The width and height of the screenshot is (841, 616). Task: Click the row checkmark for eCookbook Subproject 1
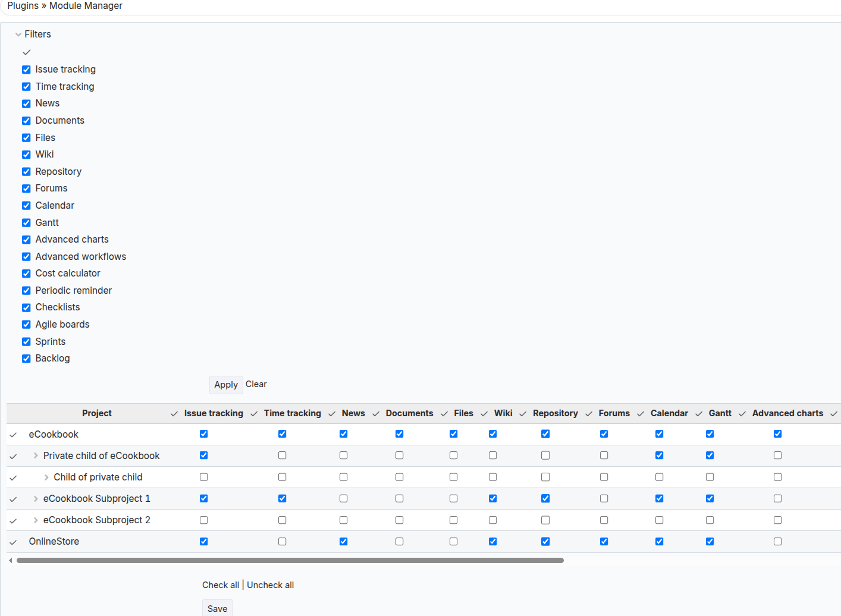pyautogui.click(x=13, y=499)
